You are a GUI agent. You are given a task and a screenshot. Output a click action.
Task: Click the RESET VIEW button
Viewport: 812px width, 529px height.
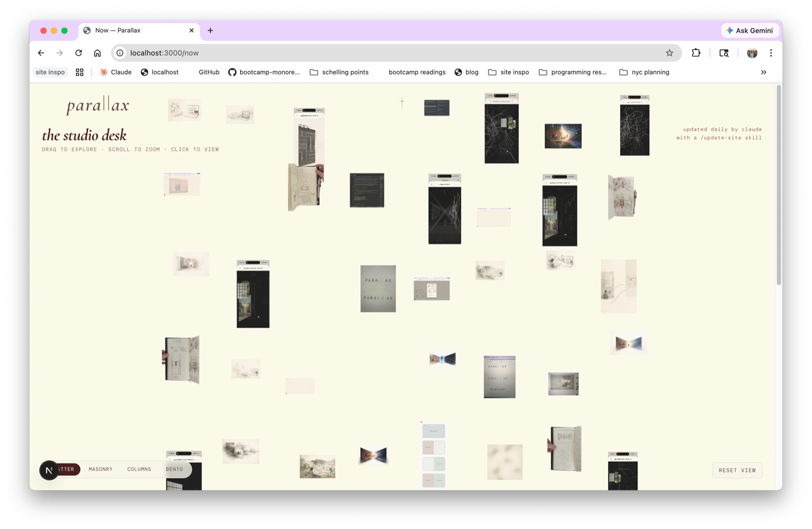[737, 470]
